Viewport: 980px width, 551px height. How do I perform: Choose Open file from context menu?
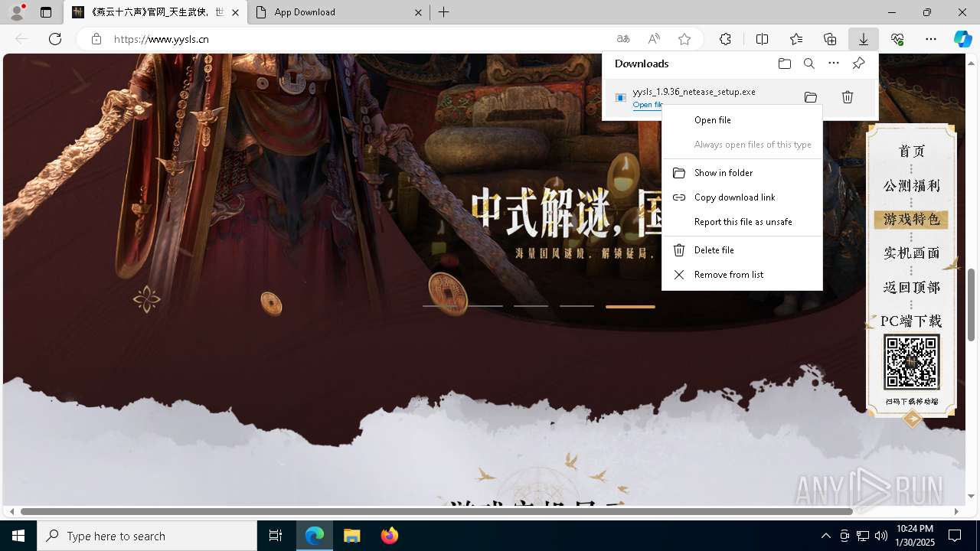(x=742, y=120)
